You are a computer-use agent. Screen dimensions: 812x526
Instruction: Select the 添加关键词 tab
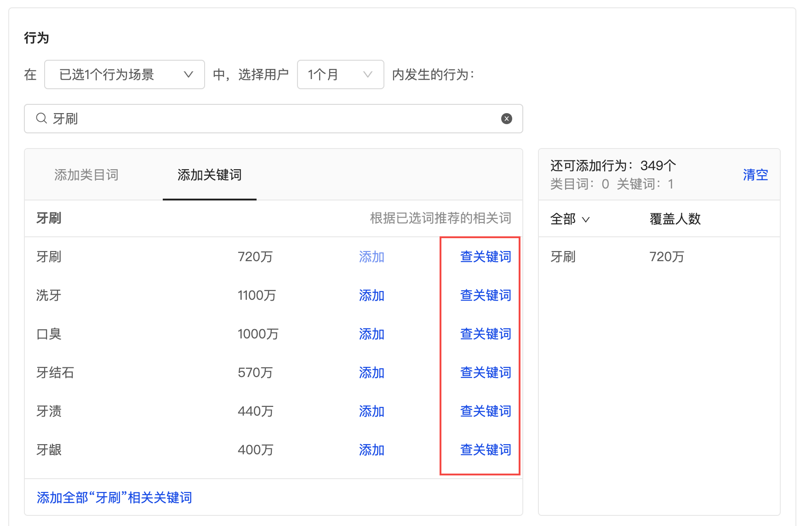click(x=209, y=175)
